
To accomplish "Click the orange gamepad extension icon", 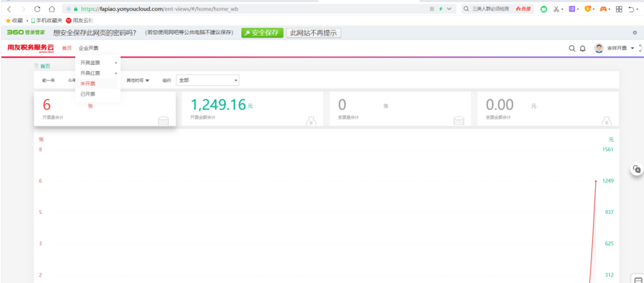I will click(x=603, y=8).
